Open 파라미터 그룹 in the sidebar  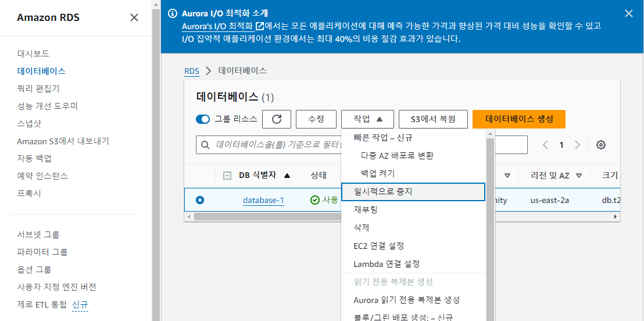(42, 252)
